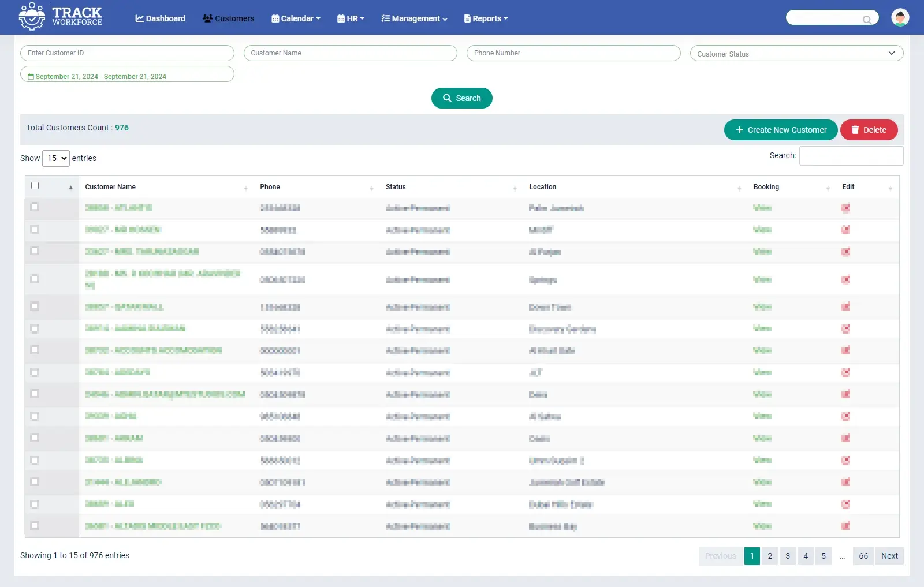Sort table by Location column

pyautogui.click(x=635, y=187)
